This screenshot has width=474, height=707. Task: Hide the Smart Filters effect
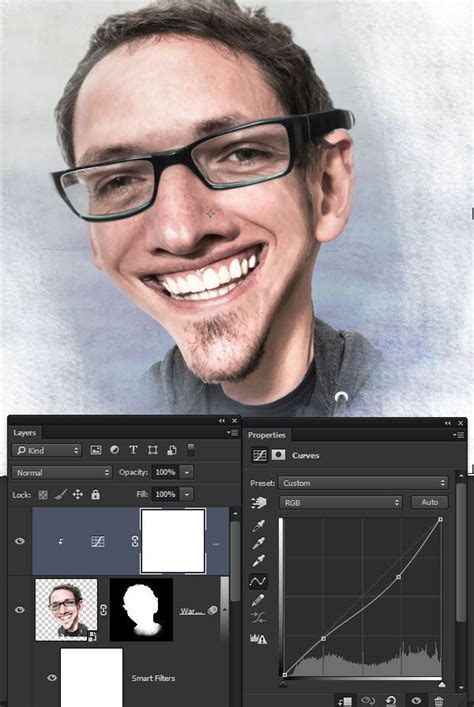pos(52,677)
